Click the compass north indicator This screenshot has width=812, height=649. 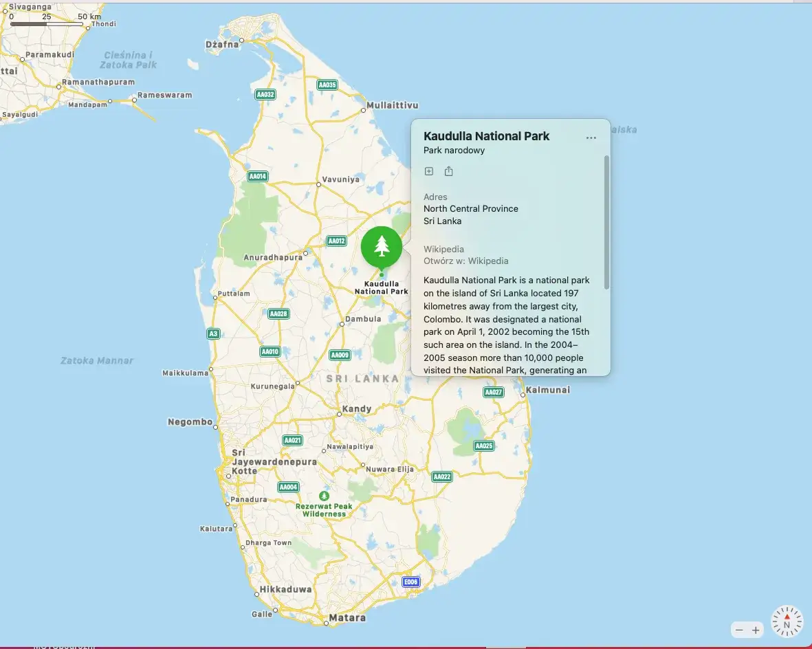tap(787, 621)
